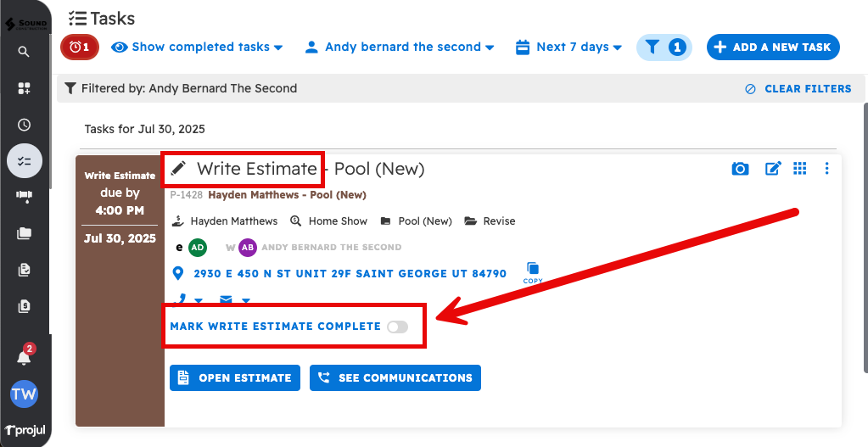Open the folders icon in the sidebar menu
The width and height of the screenshot is (868, 447).
24,233
